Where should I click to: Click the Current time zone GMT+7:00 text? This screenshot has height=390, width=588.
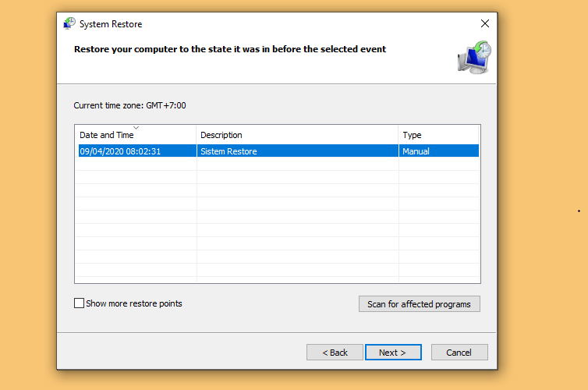[x=129, y=105]
